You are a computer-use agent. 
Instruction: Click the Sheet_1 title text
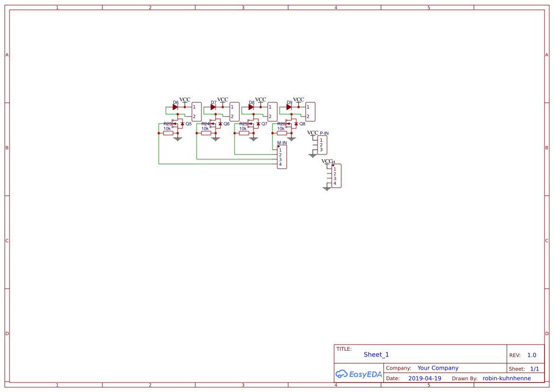(x=376, y=354)
